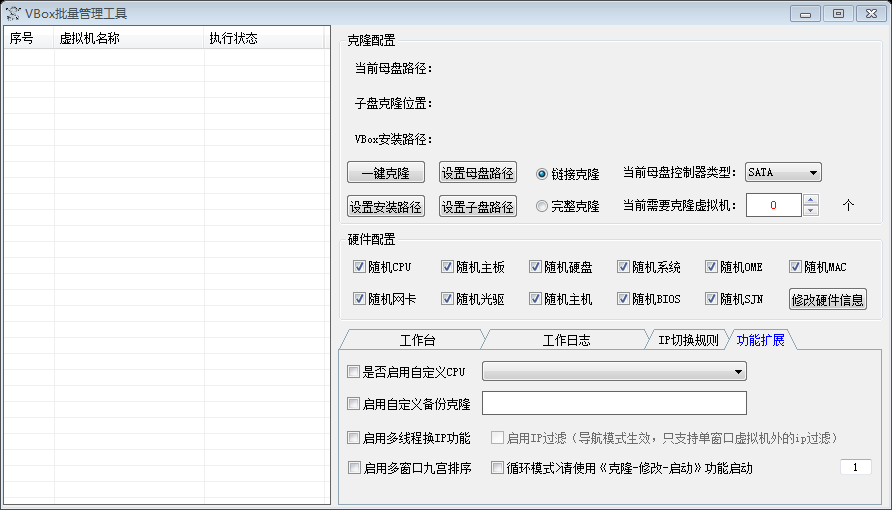Screen dimensions: 892x510
Task: Click the 一键克隆 button
Action: pos(386,173)
